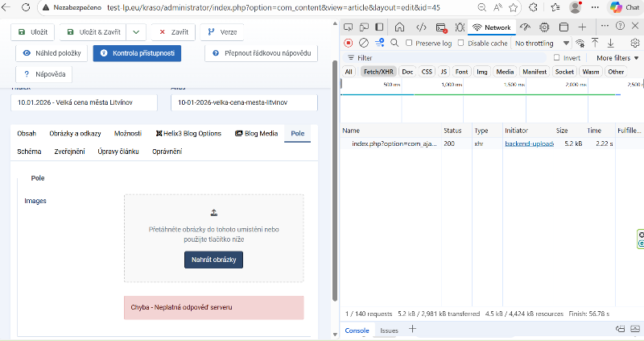Tick the Invert filter checkbox
644x341 pixels.
557,58
